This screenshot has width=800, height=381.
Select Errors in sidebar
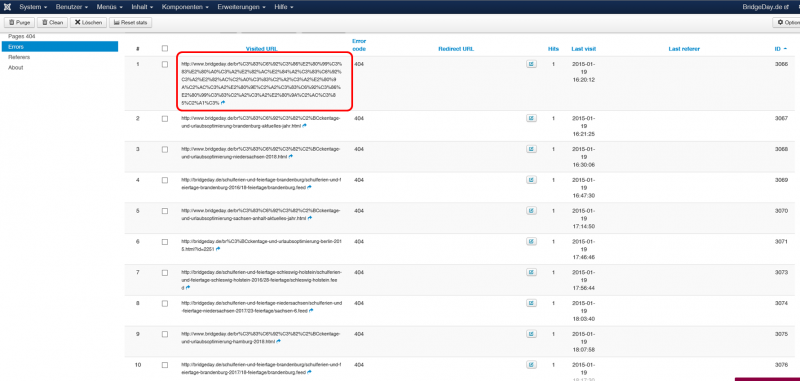point(60,47)
